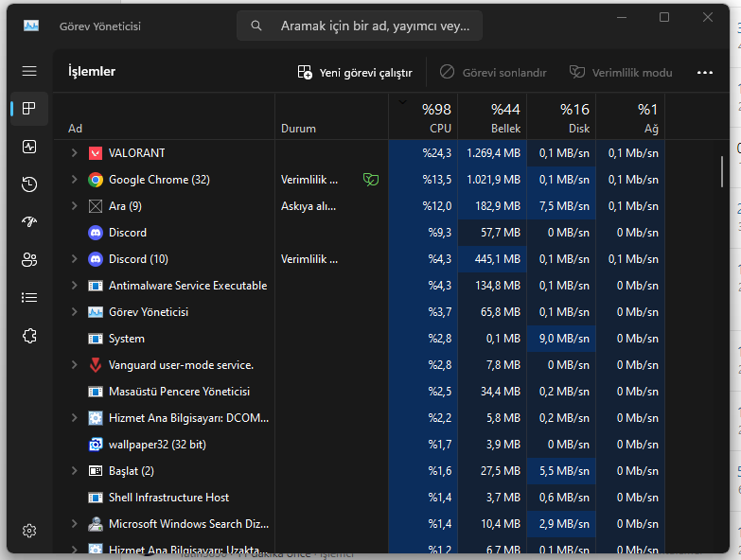The height and width of the screenshot is (560, 741).
Task: Open Task Manager settings gear
Action: click(29, 531)
